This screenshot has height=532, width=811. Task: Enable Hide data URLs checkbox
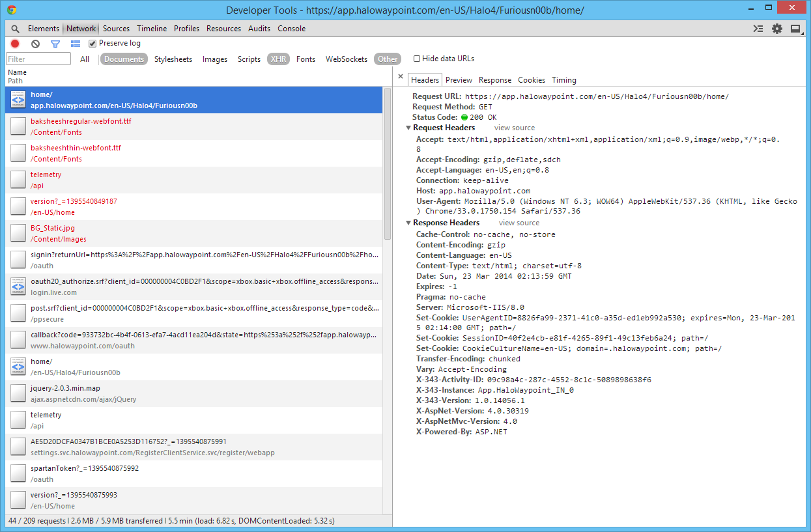pos(417,59)
